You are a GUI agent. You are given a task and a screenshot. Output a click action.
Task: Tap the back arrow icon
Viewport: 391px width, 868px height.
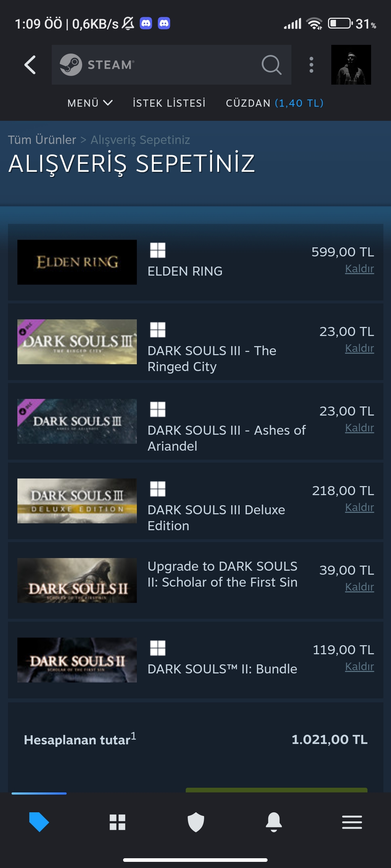coord(30,65)
